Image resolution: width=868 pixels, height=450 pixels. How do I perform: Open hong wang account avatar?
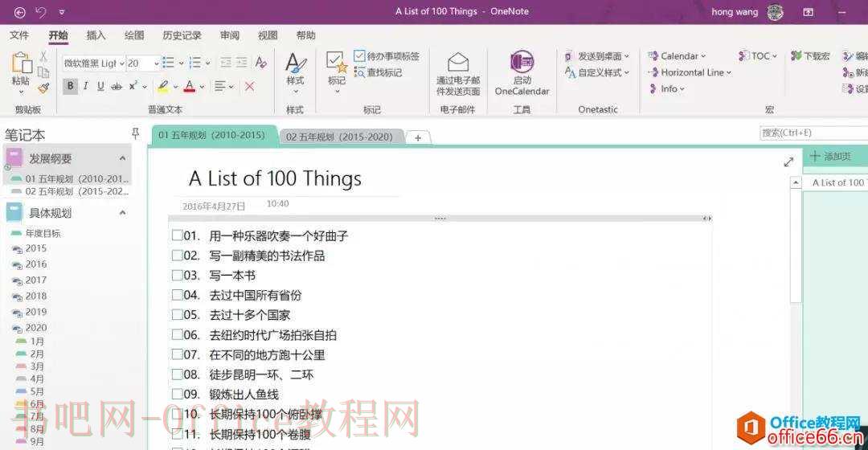(x=775, y=11)
